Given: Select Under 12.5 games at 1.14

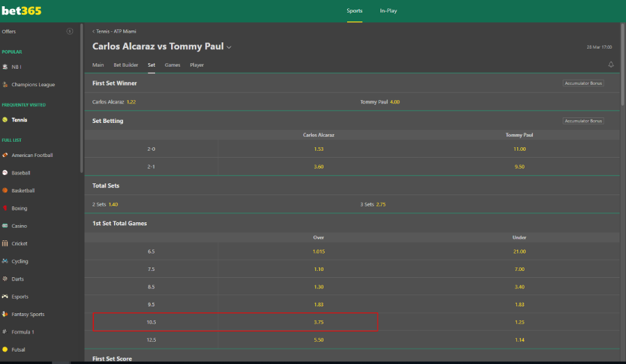Looking at the screenshot, I should (520, 340).
